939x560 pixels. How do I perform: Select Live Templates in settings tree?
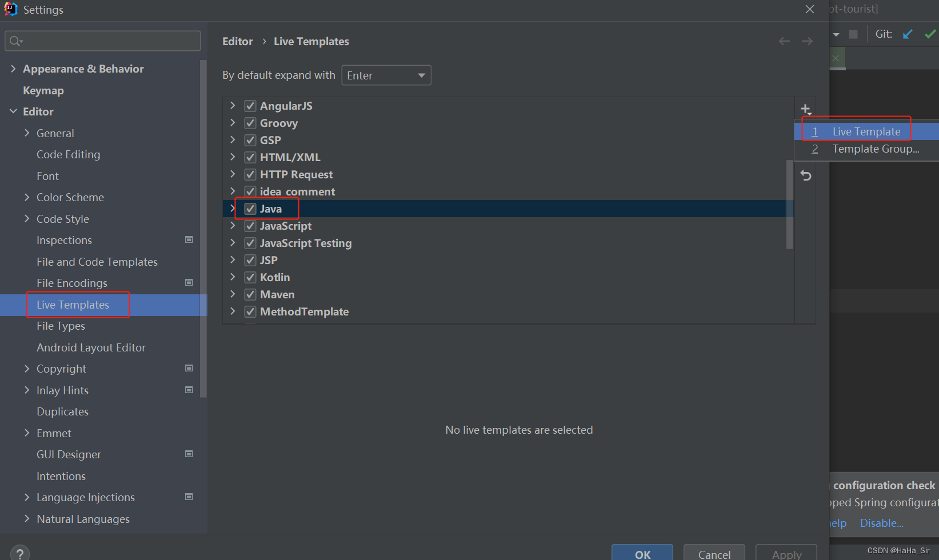103,305
